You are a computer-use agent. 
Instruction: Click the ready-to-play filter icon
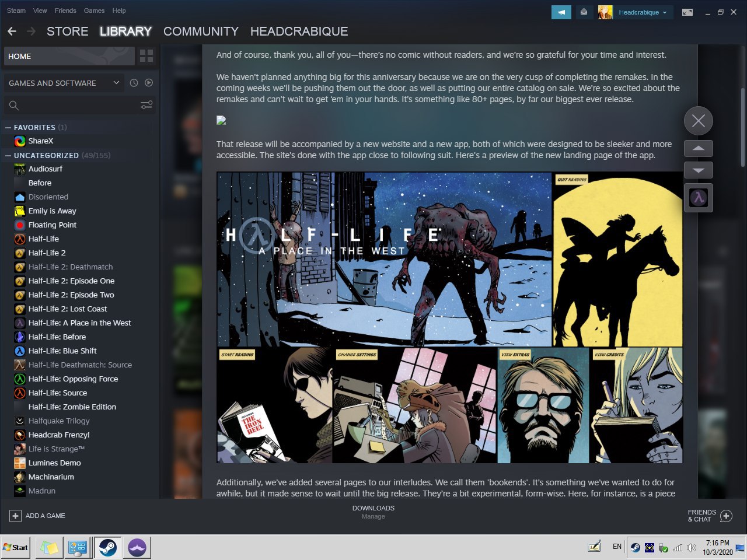[149, 83]
